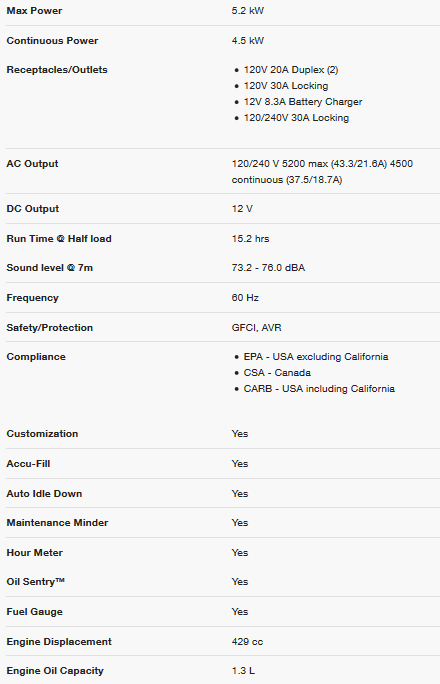Click the 120/240V 30A Locking entry

tap(296, 118)
